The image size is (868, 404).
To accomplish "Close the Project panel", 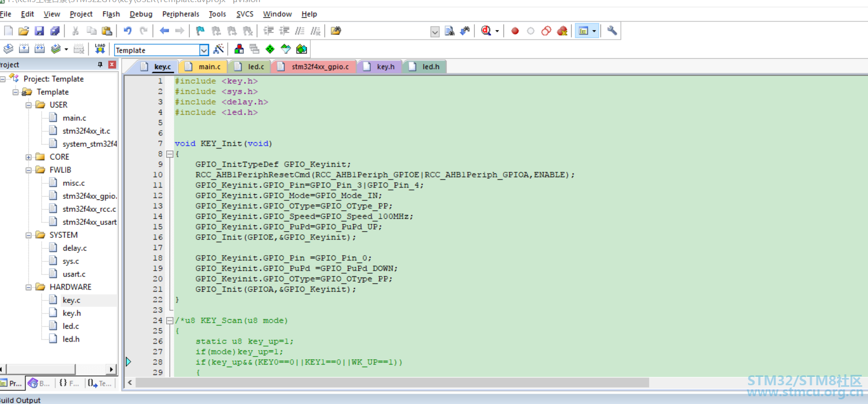I will (112, 65).
